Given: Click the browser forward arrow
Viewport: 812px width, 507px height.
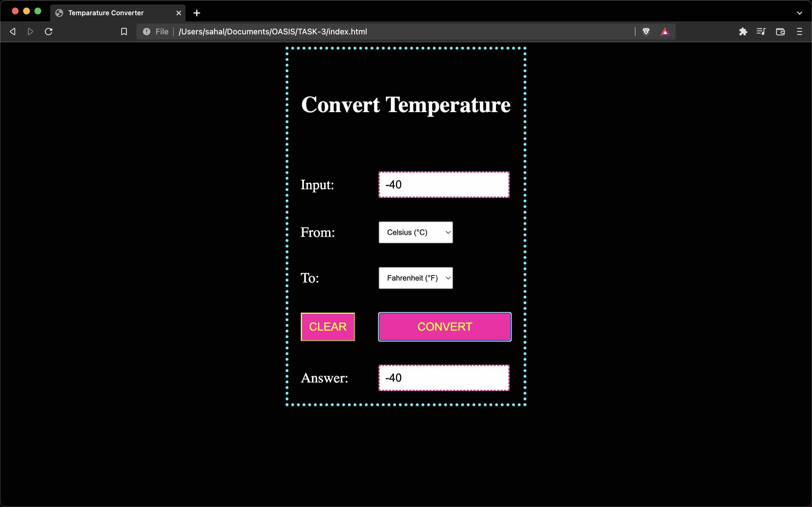Looking at the screenshot, I should [x=30, y=32].
